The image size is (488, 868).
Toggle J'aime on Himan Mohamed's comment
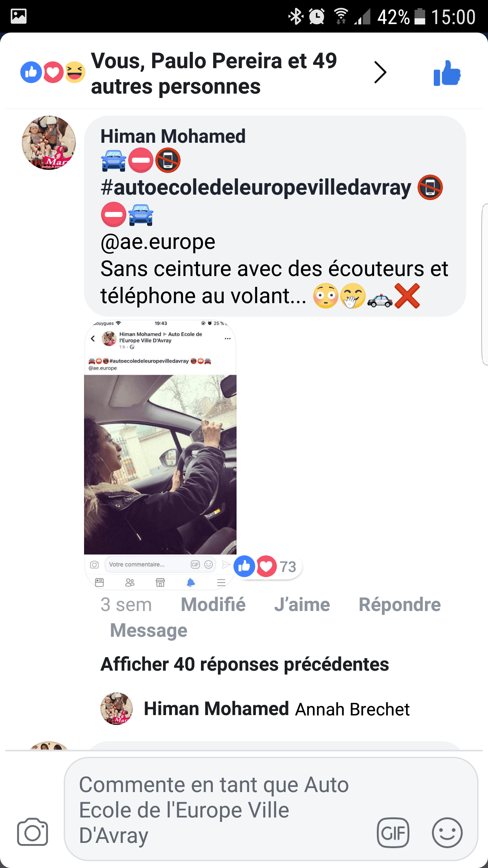pos(302,605)
